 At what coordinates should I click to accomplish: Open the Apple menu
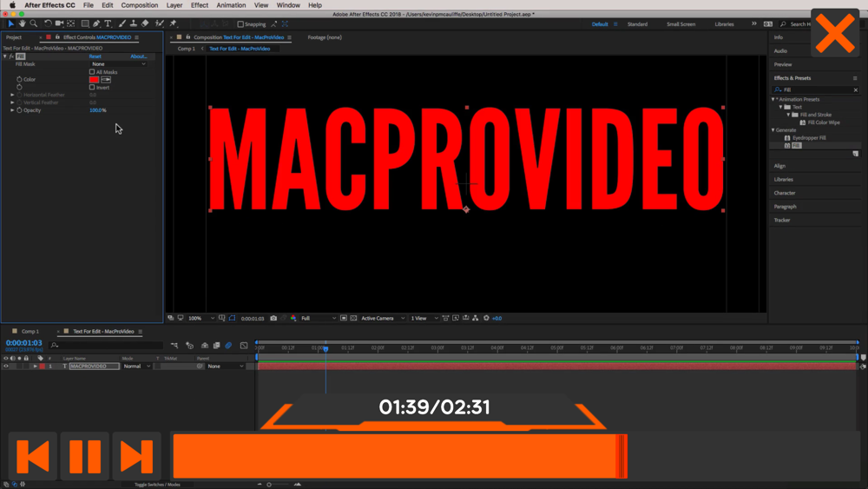[x=12, y=5]
